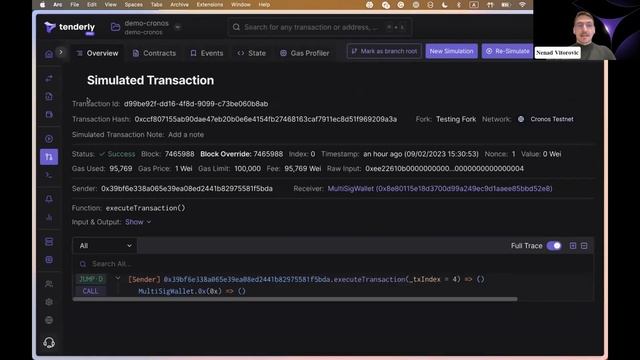Screen dimensions: 640x360
Task: Click the Transaction Id value
Action: (x=196, y=104)
